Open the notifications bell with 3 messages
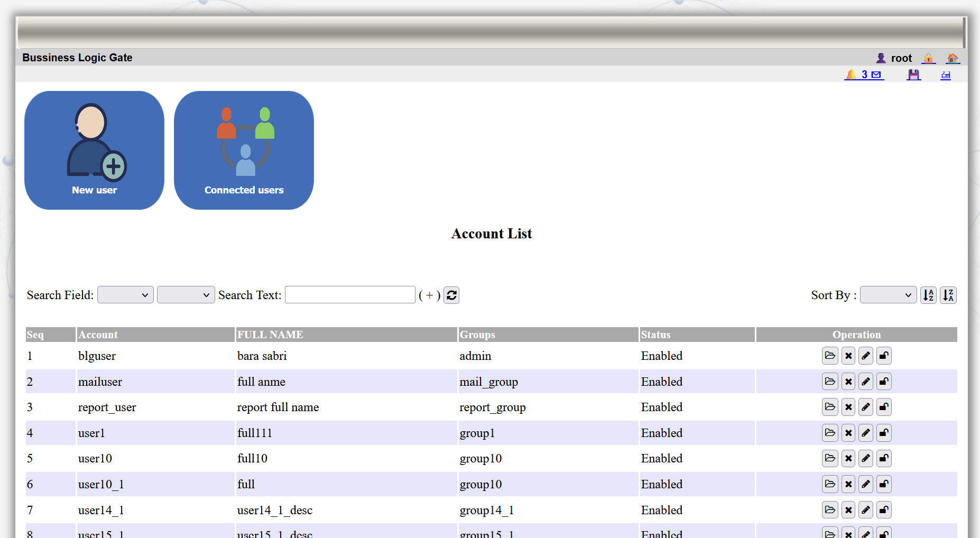 863,75
